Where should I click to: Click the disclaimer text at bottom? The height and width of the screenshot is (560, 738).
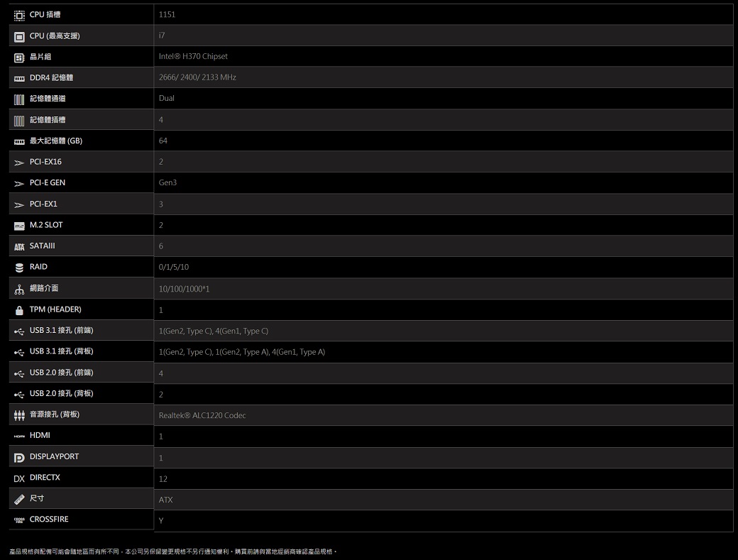(172, 551)
